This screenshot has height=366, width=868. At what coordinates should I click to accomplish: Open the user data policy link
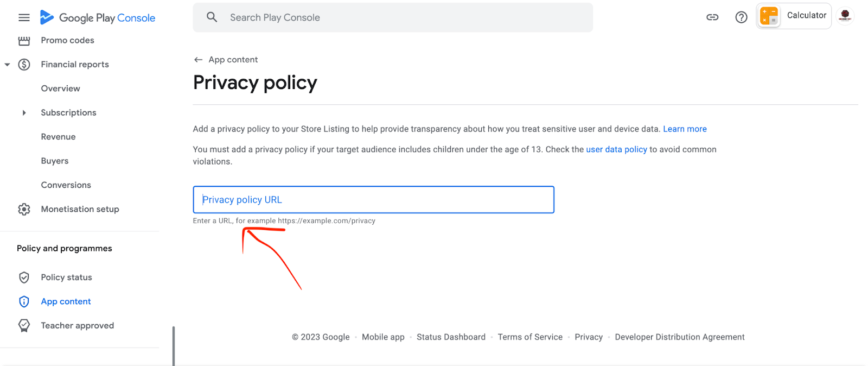tap(616, 149)
